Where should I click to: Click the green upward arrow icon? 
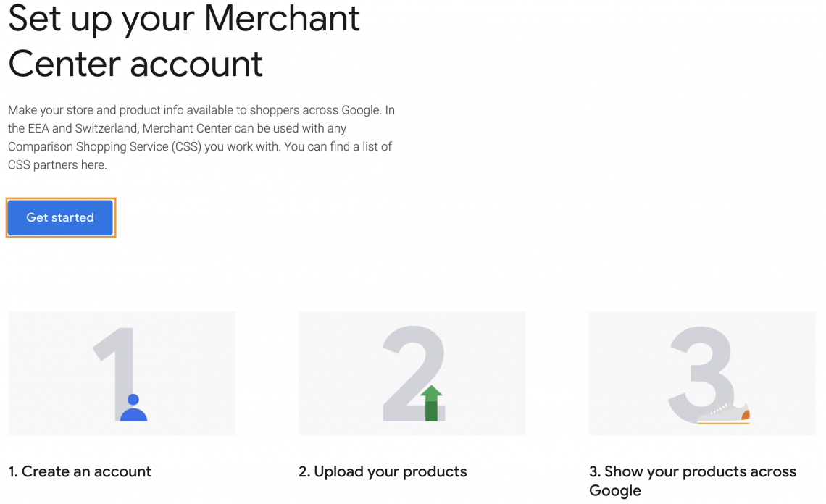(x=431, y=403)
